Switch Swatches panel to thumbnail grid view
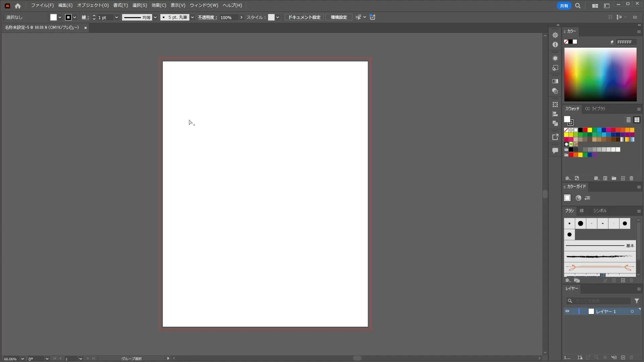 click(637, 120)
